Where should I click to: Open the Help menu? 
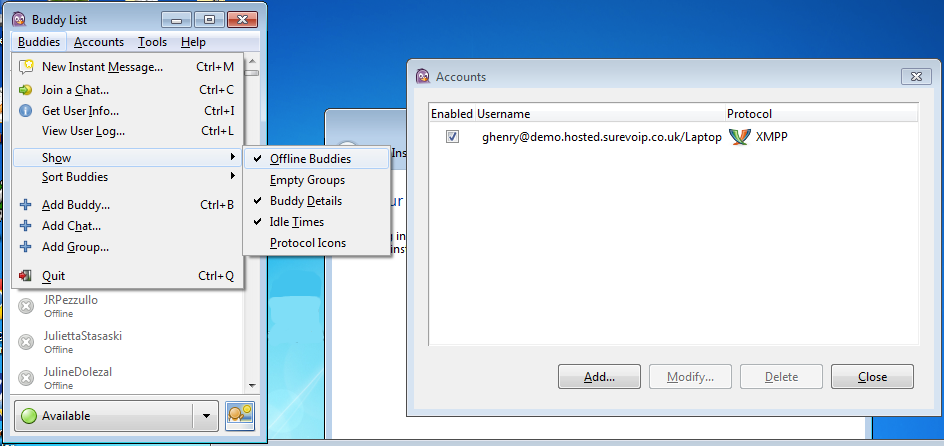coord(193,42)
